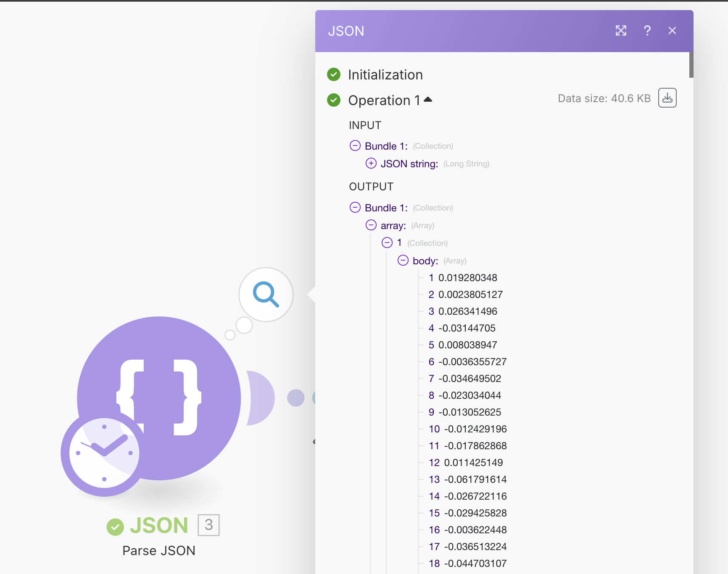Image resolution: width=728 pixels, height=574 pixels.
Task: Expand the JSON panel to fullscreen
Action: coord(621,31)
